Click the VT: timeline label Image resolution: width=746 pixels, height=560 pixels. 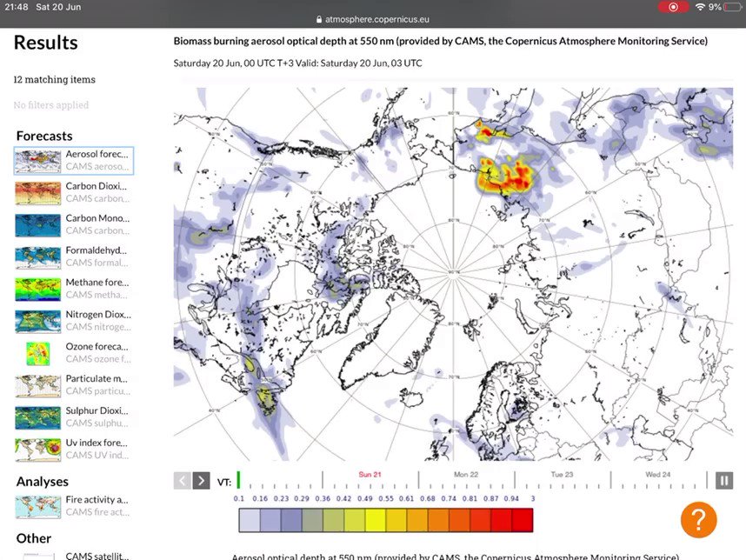tap(224, 482)
